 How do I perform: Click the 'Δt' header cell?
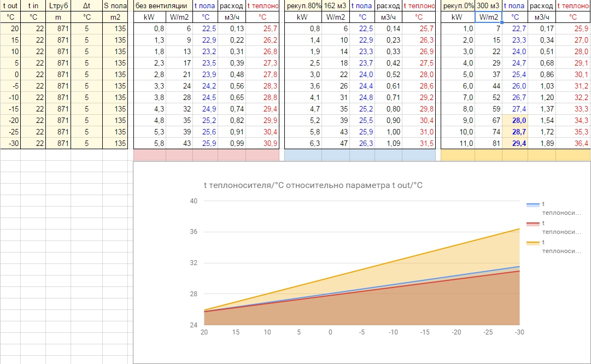point(87,5)
